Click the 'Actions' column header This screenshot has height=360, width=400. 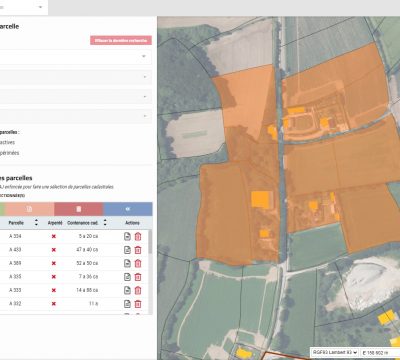(x=132, y=223)
